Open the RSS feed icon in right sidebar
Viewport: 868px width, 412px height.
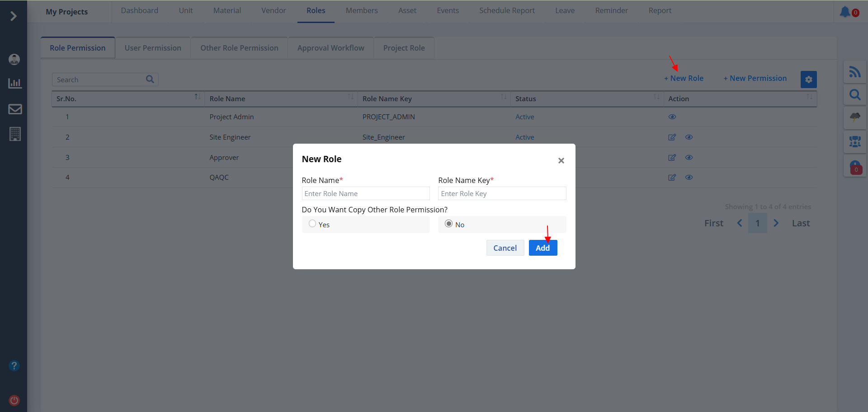pyautogui.click(x=854, y=72)
